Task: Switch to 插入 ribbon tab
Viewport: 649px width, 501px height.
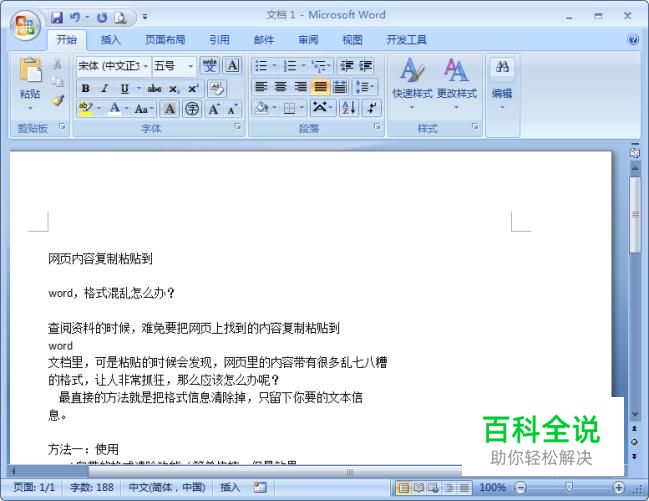Action: (x=111, y=40)
